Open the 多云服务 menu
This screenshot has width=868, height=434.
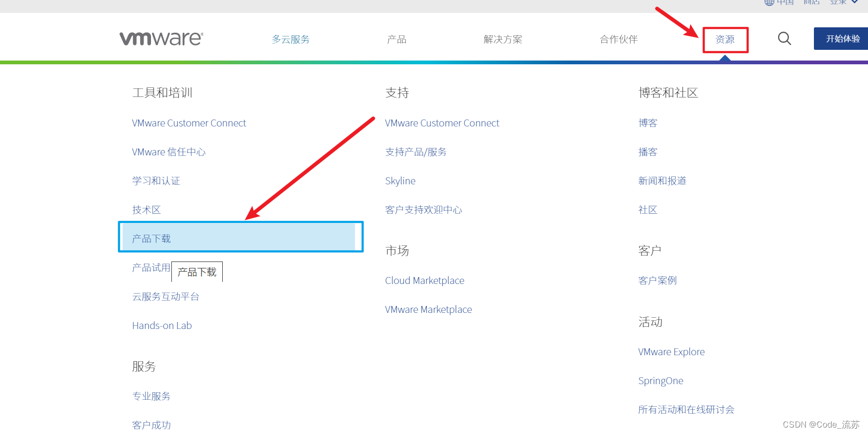tap(291, 39)
